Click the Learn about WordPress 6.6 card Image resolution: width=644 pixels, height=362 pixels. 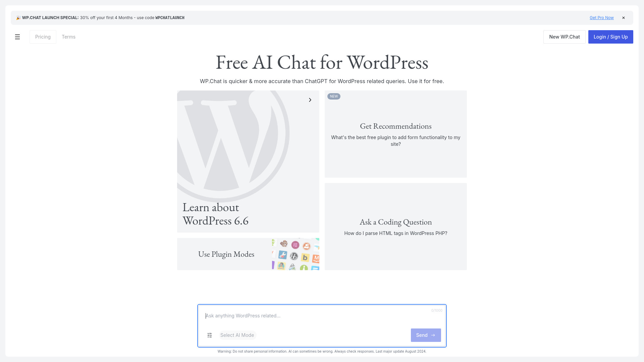click(x=248, y=161)
